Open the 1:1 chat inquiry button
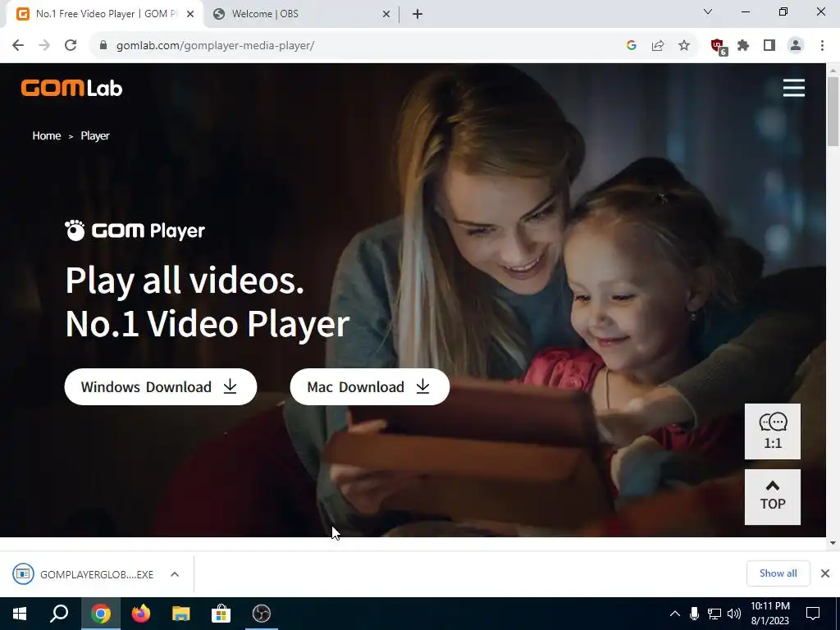 773,431
